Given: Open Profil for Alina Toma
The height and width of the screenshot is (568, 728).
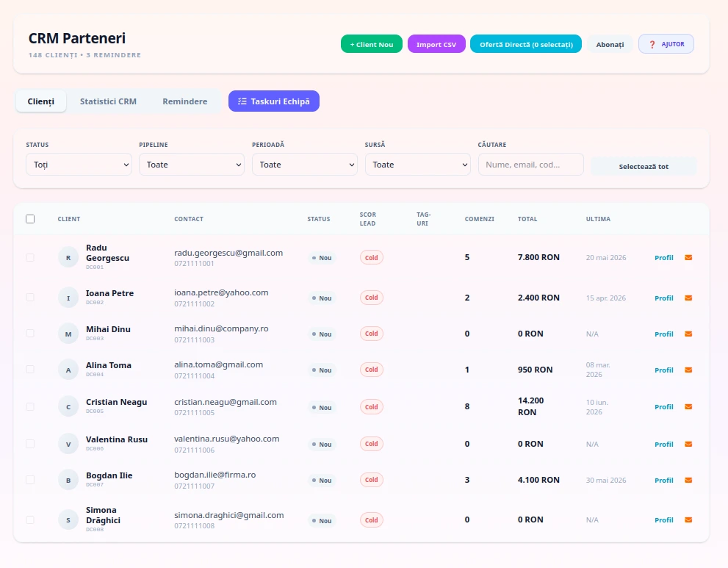Looking at the screenshot, I should [664, 370].
